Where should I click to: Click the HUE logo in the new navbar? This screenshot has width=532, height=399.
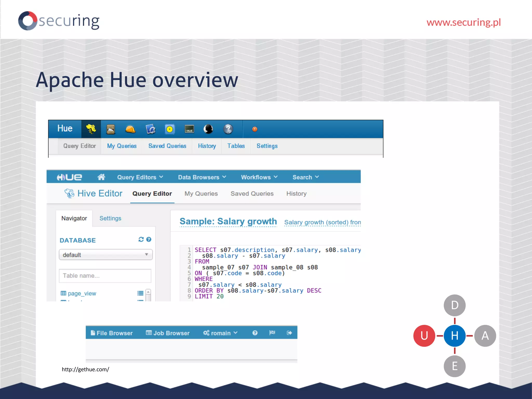[x=69, y=177]
